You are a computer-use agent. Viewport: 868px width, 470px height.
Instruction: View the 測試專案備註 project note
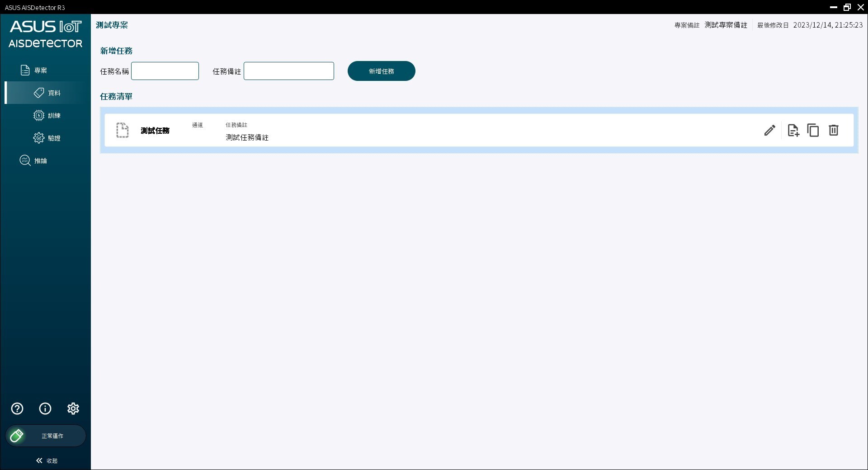click(725, 25)
